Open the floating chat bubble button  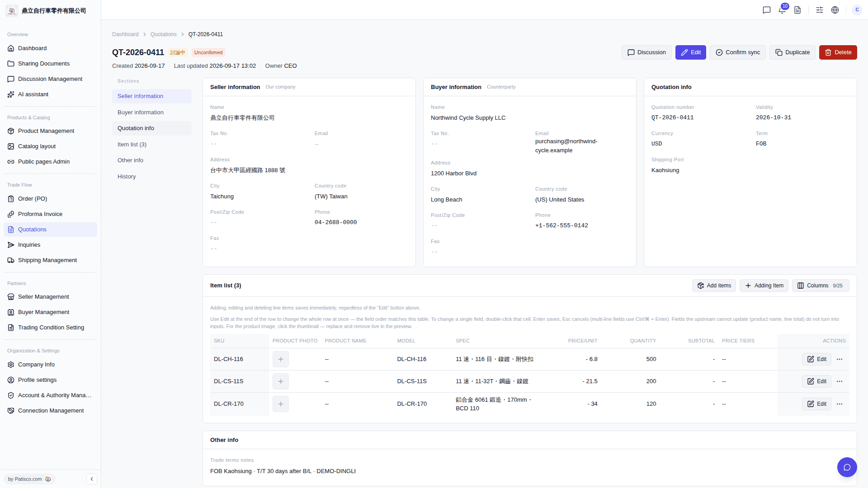pos(847,467)
